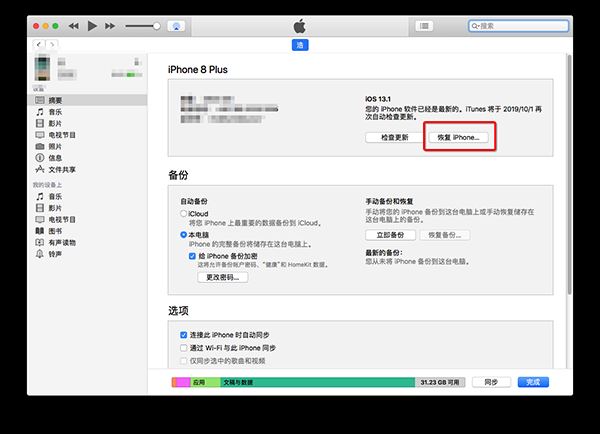Toggle 给 iPhone 备份加密 checkbox
600x434 pixels.
[193, 256]
